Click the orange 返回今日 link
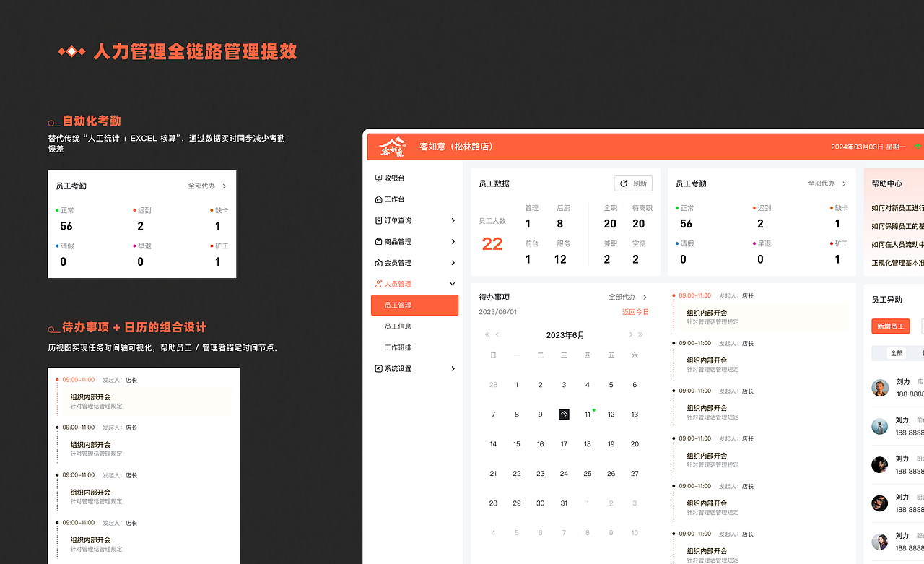The image size is (924, 564). coord(636,312)
